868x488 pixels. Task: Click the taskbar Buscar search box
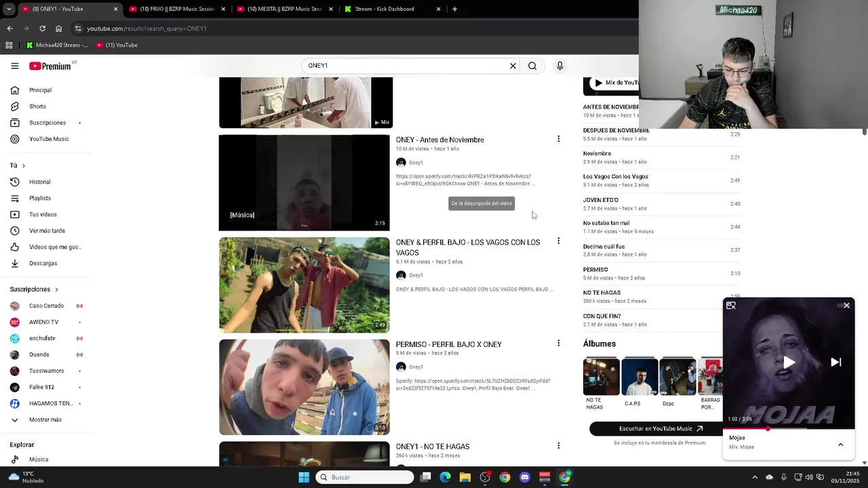point(365,477)
